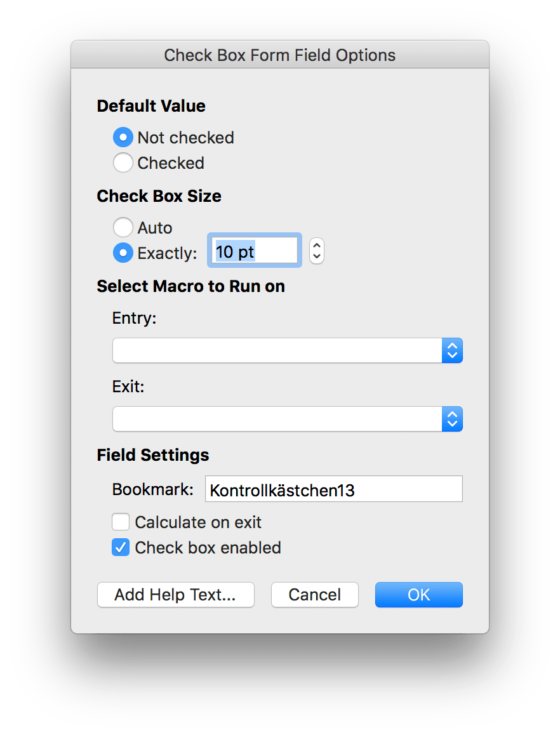
Task: Decrease size with the stepper down arrow
Action: (x=316, y=257)
